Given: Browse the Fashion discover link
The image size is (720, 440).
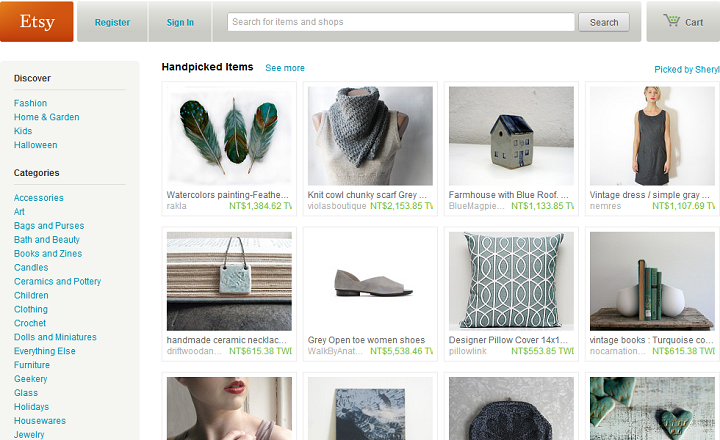Looking at the screenshot, I should 30,103.
